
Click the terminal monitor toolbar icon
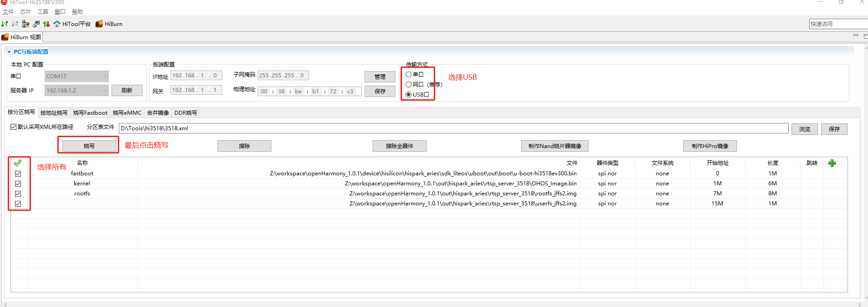(x=36, y=24)
